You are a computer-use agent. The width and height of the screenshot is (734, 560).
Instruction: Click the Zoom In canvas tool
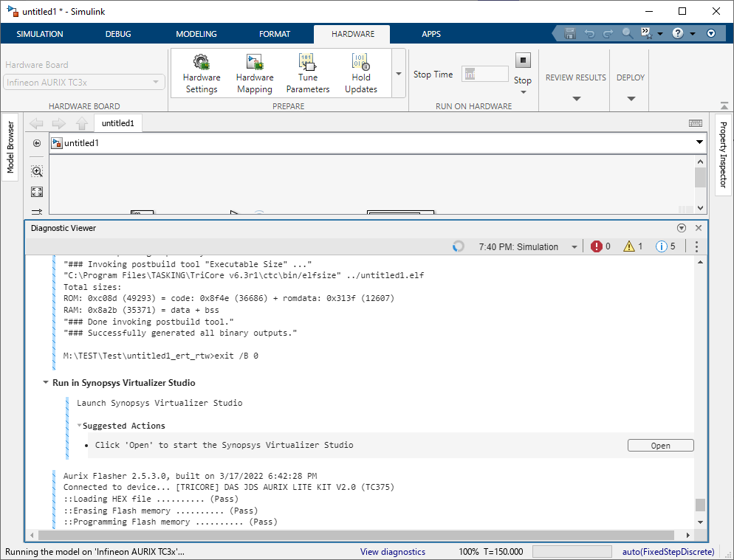(x=37, y=171)
